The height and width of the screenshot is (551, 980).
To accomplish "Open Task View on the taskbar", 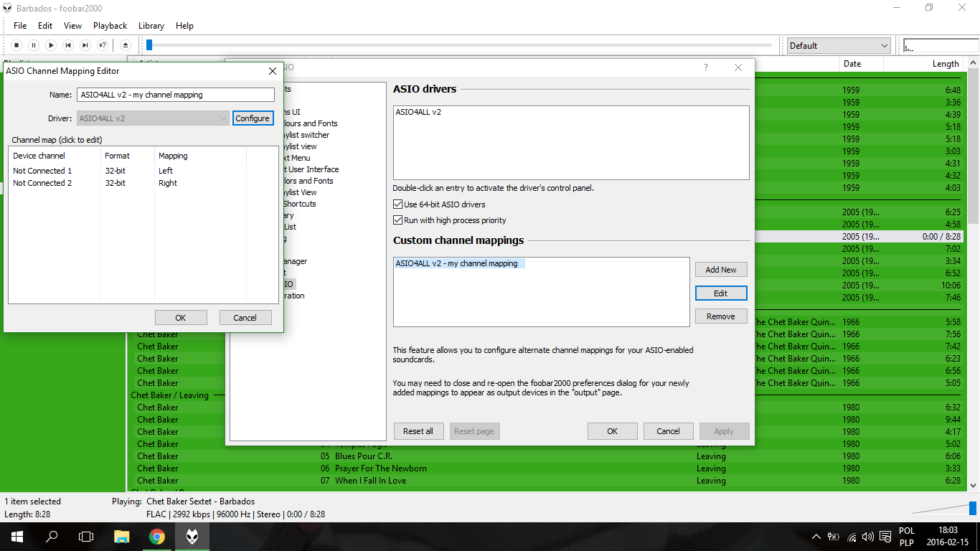I will [x=86, y=537].
